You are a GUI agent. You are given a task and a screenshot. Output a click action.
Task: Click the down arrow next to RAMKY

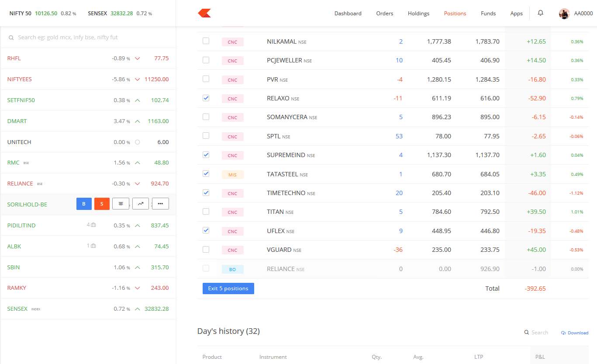[x=138, y=288]
